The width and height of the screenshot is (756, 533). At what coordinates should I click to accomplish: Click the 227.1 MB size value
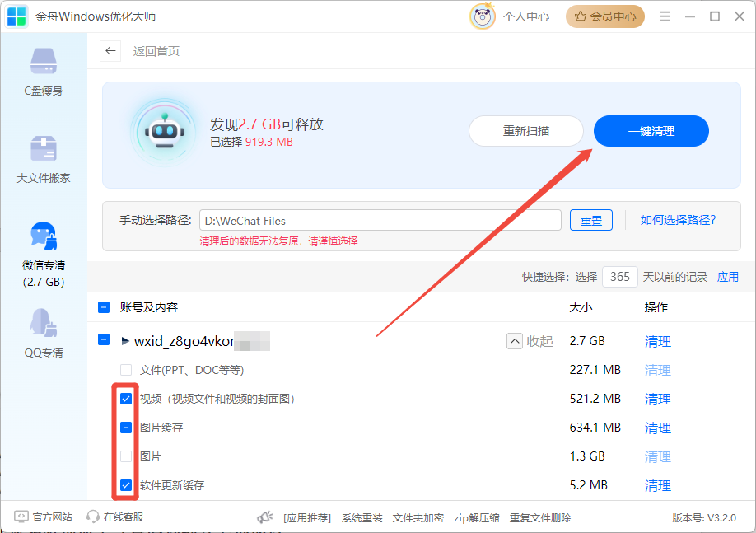(x=595, y=370)
